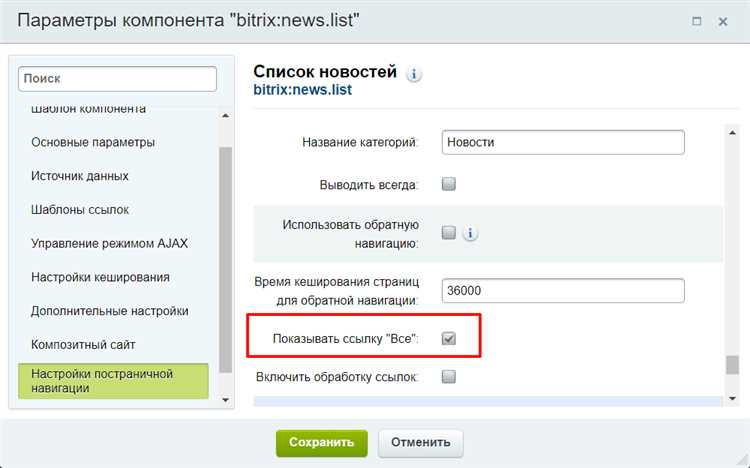750x468 pixels.
Task: Click Название категорий input field
Action: coord(563,142)
